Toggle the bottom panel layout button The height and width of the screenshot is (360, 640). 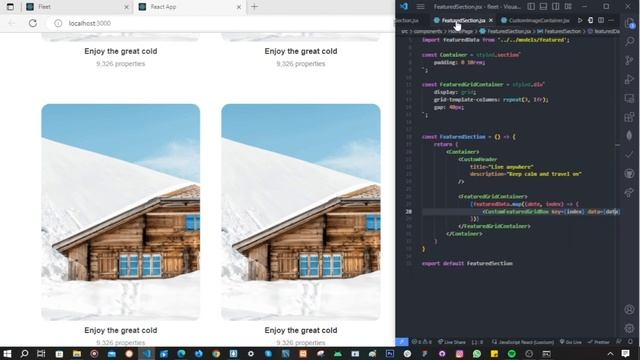(x=543, y=7)
